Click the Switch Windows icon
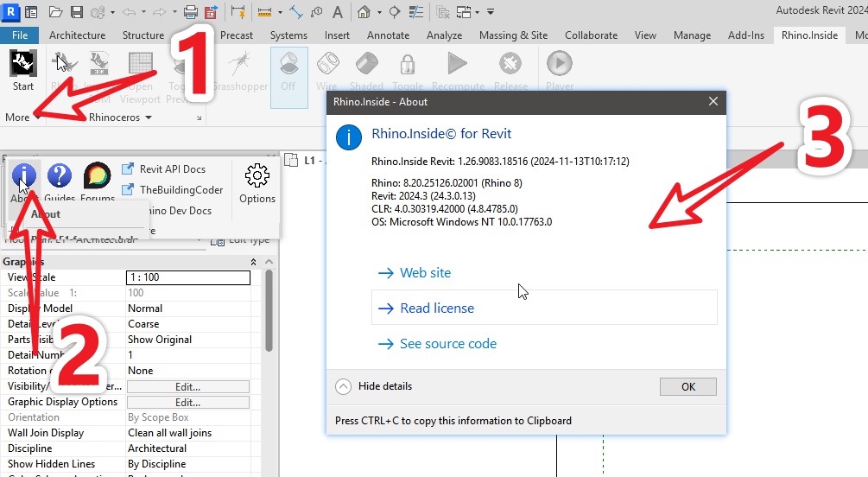 pyautogui.click(x=464, y=11)
